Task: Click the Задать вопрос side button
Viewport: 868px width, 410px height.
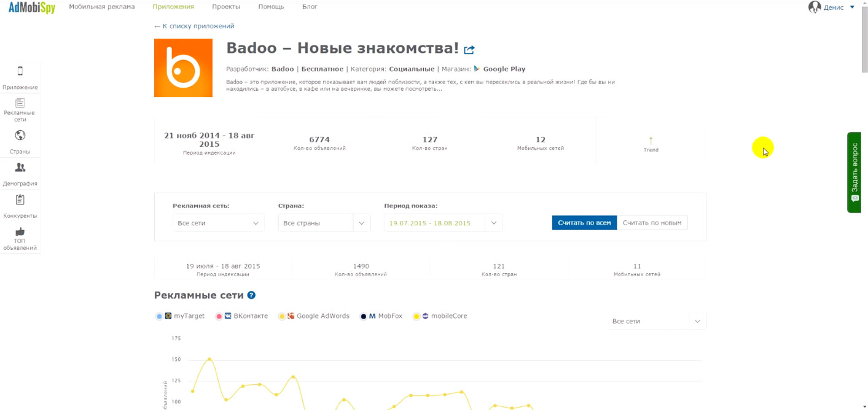Action: 854,172
